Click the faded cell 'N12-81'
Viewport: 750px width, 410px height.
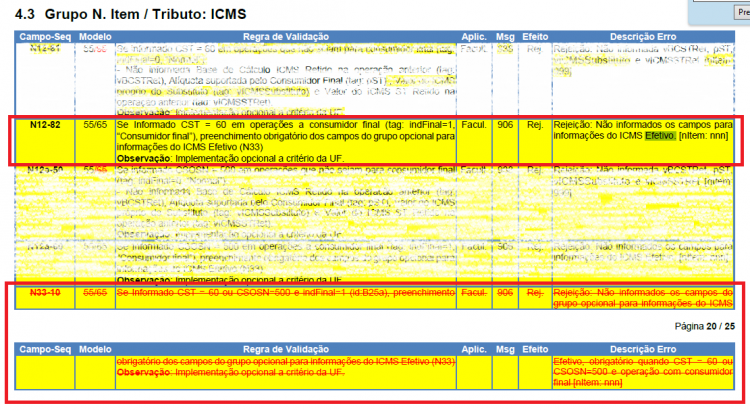coord(45,48)
